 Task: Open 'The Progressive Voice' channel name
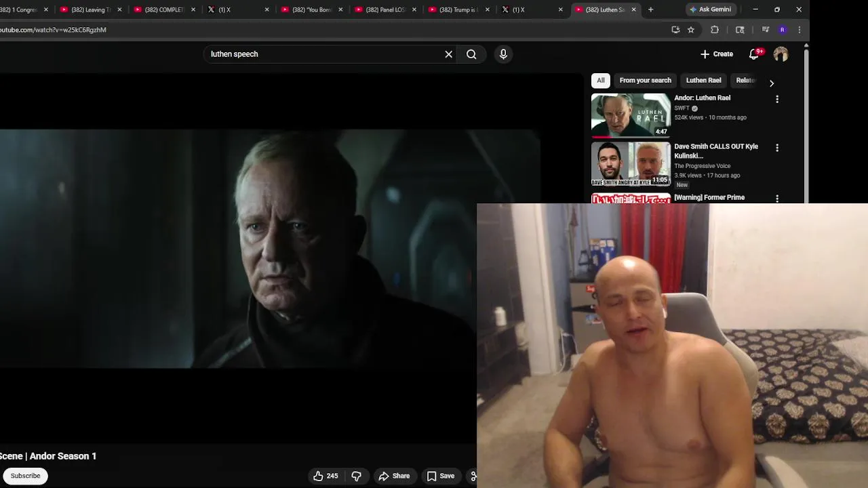point(702,166)
